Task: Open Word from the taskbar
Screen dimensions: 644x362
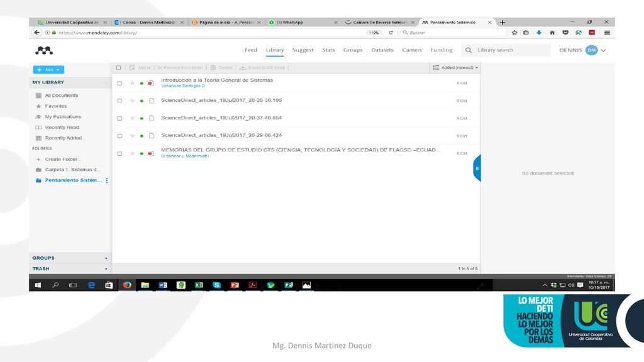Action: pyautogui.click(x=163, y=285)
